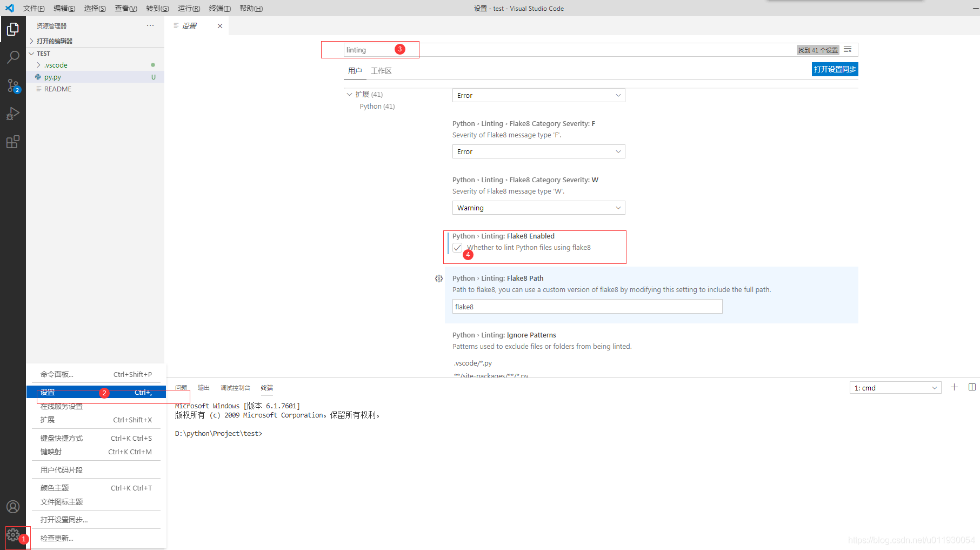Open Flake8 Category Severity F dropdown

coord(538,151)
